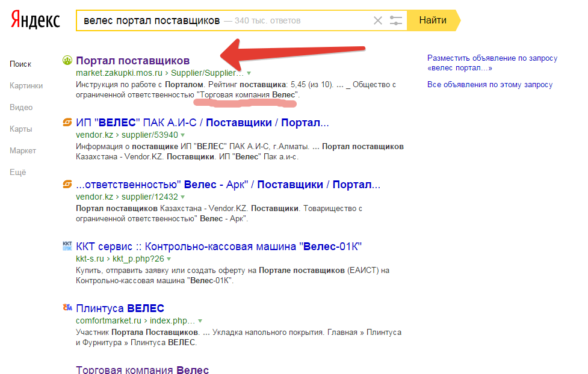Open the Торговая компания Велес result title

(x=142, y=369)
